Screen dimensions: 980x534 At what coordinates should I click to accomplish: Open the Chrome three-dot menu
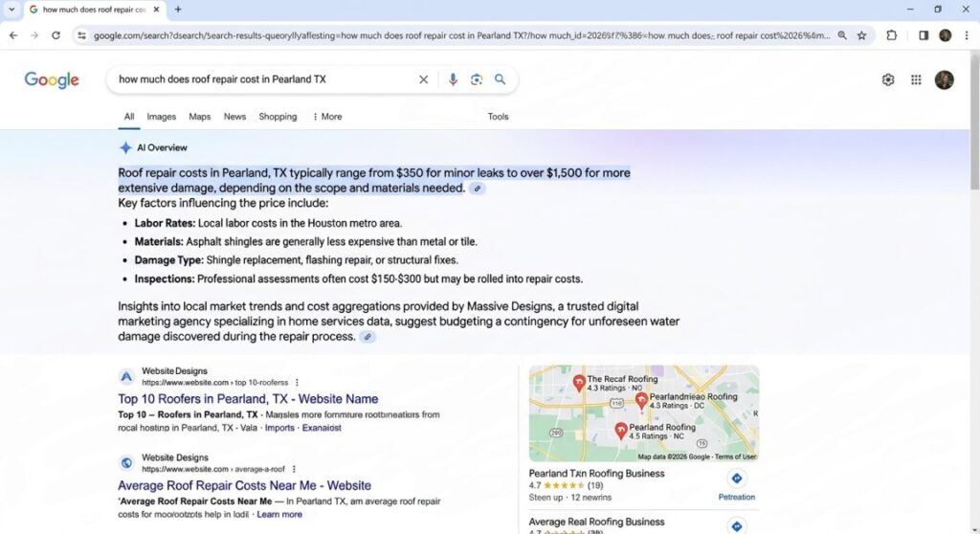click(x=967, y=35)
